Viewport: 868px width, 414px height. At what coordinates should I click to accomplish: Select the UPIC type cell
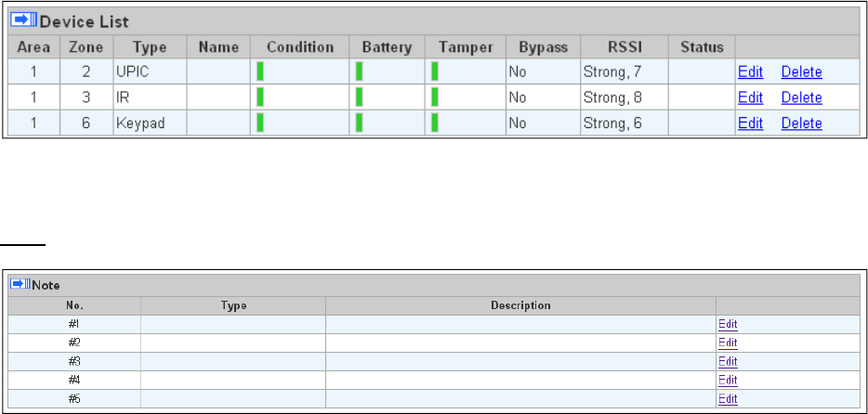(x=150, y=71)
